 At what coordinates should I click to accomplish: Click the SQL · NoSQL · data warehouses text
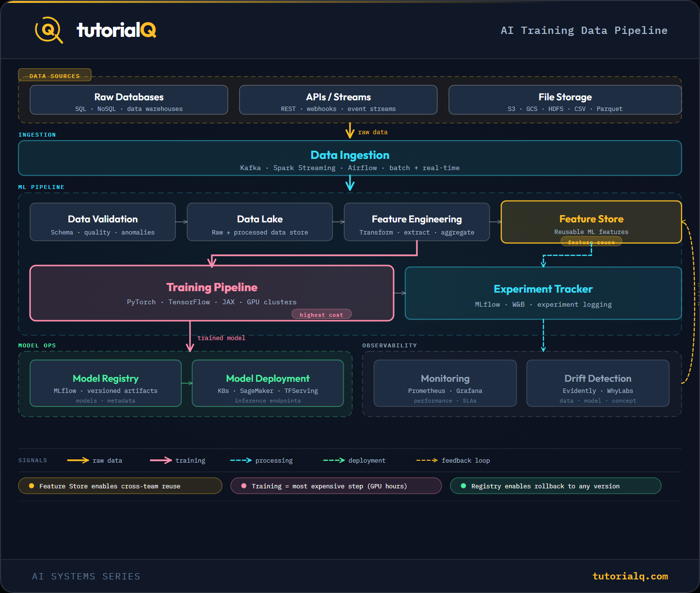coord(129,109)
